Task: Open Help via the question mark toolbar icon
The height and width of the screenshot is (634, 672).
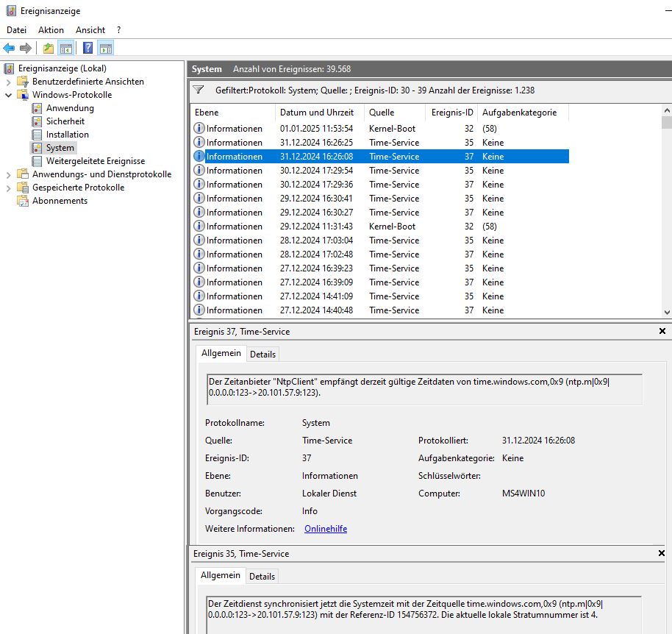Action: pos(87,48)
